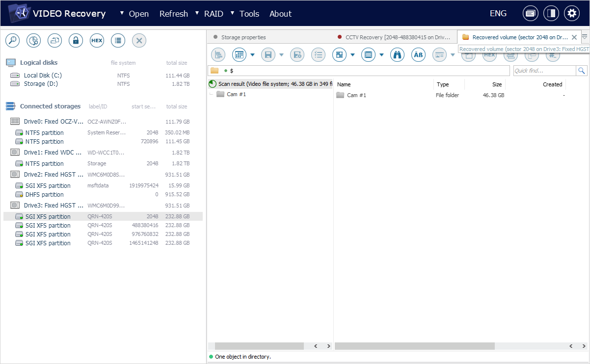
Task: Open the RAID menu
Action: (214, 14)
